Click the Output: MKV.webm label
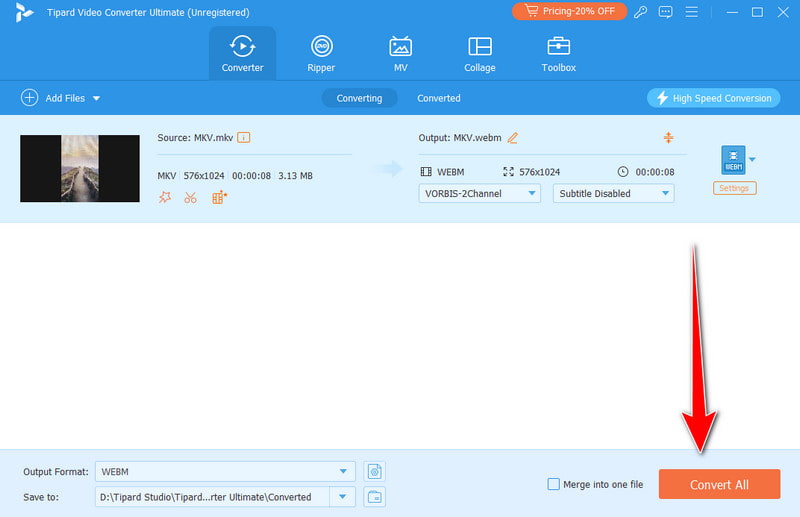This screenshot has height=517, width=800. 460,138
